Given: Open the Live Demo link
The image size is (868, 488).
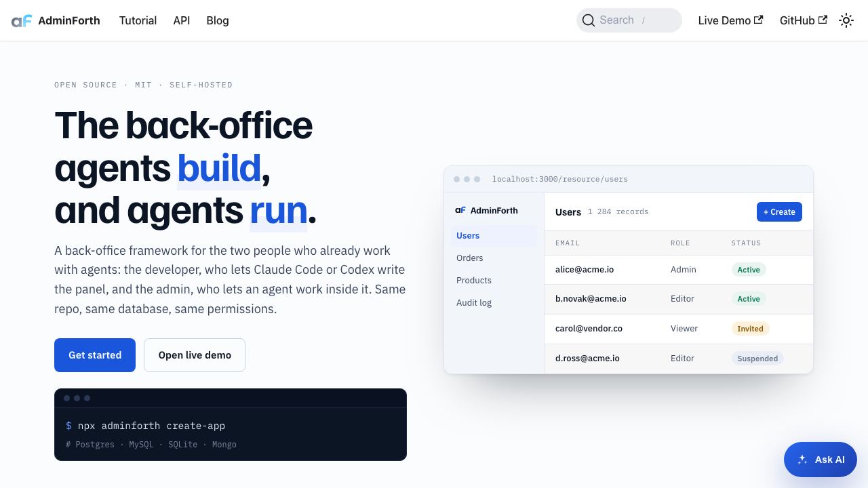Looking at the screenshot, I should [730, 20].
